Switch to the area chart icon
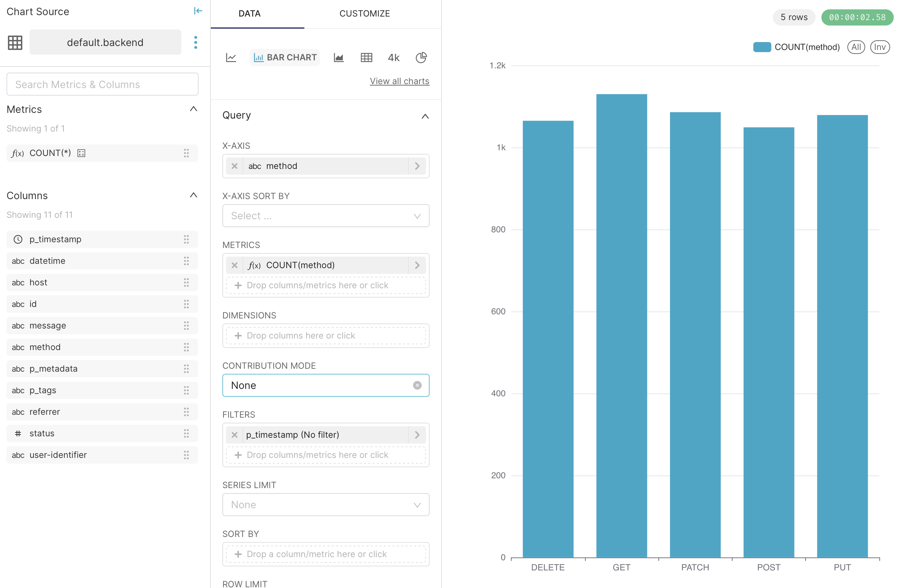This screenshot has height=588, width=911. tap(339, 57)
